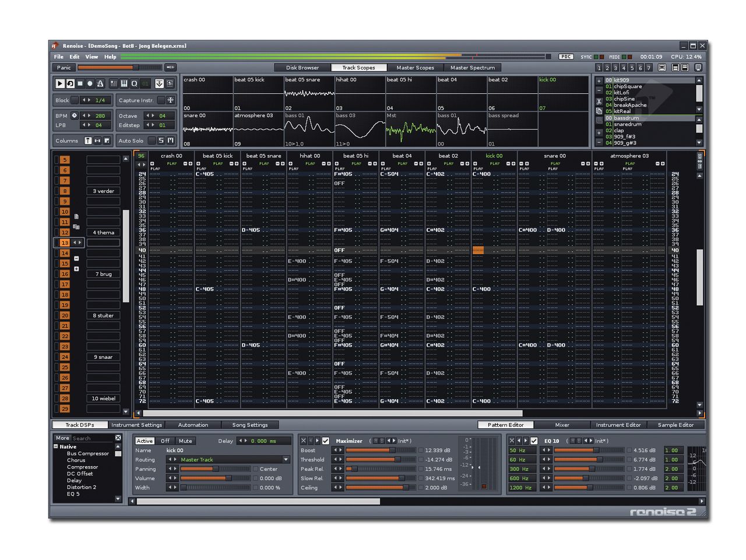Increase LPB with right arrow
The image size is (746, 560).
[89, 125]
